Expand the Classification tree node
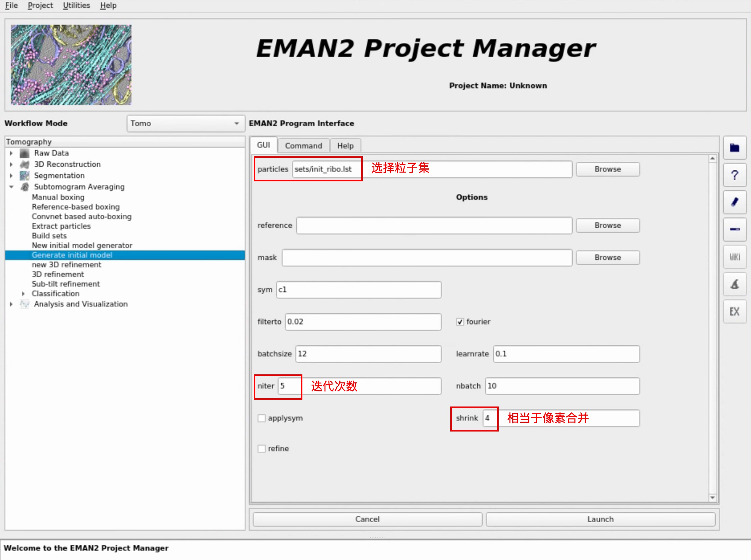Image resolution: width=751 pixels, height=560 pixels. (x=23, y=294)
